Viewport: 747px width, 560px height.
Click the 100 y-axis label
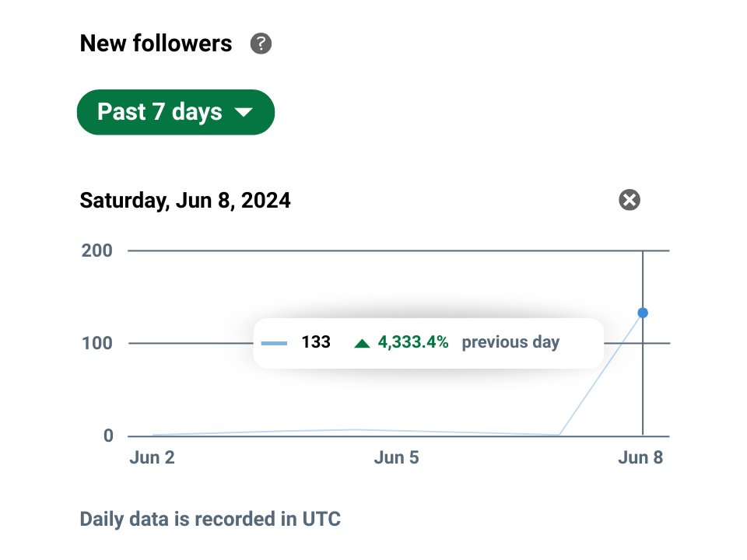pyautogui.click(x=97, y=343)
